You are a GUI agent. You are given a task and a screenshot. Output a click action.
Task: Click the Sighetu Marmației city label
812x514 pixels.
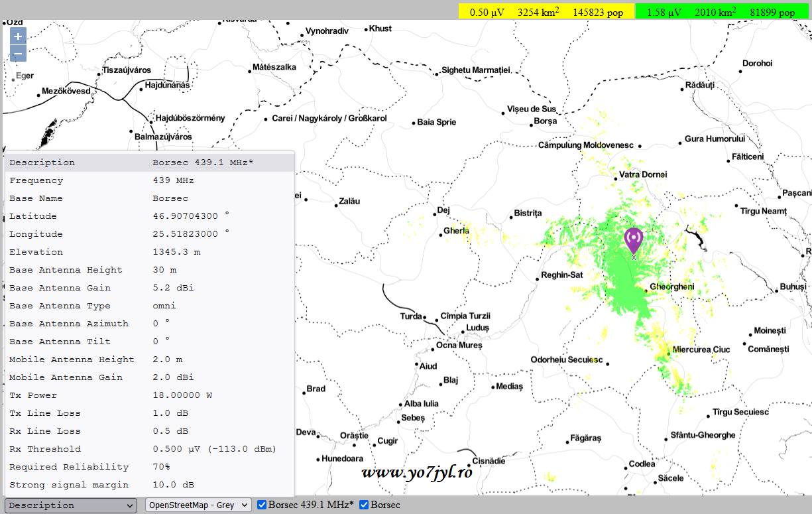coord(476,70)
